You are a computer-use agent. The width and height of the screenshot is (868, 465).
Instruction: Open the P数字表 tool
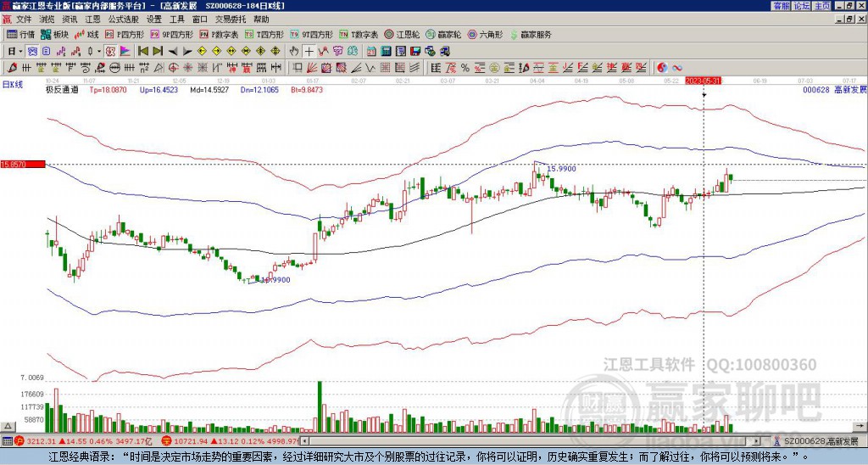[220, 34]
